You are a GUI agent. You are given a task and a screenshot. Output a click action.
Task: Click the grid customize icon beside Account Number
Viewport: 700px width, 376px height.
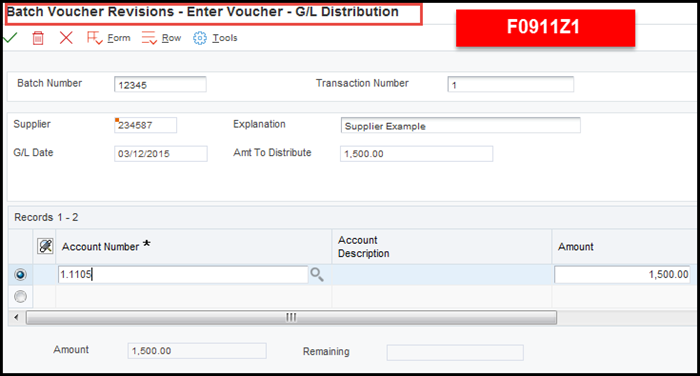coord(45,246)
